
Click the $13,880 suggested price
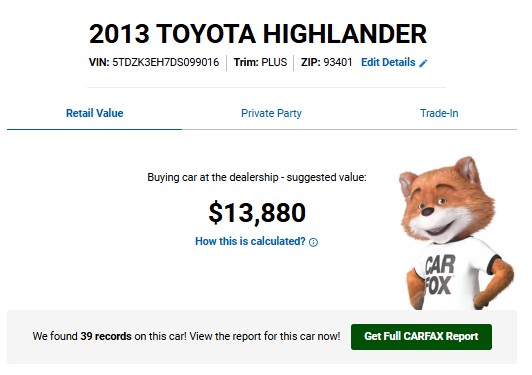tap(257, 213)
